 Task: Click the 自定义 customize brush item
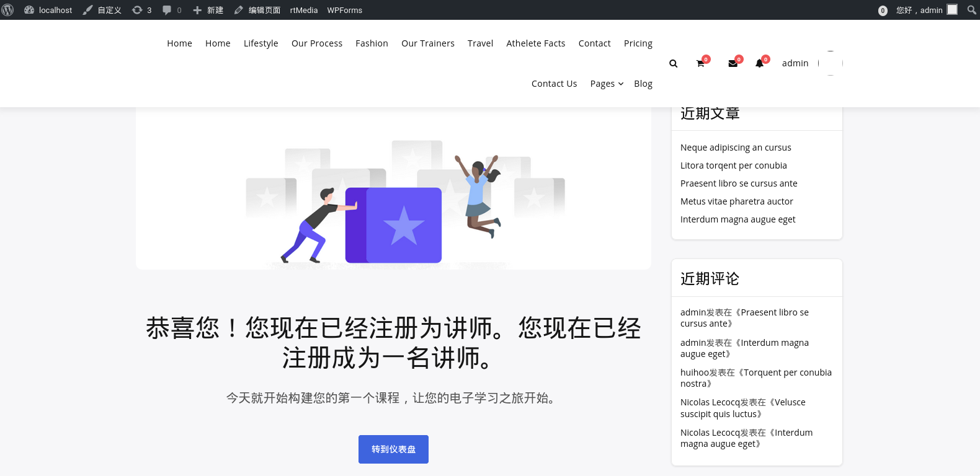click(x=102, y=10)
